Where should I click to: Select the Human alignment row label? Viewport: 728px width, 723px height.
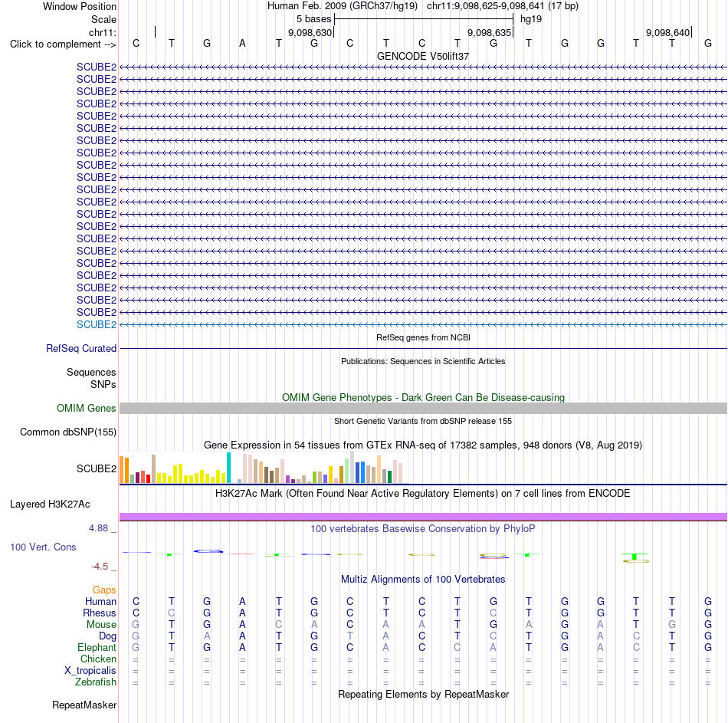click(x=100, y=602)
